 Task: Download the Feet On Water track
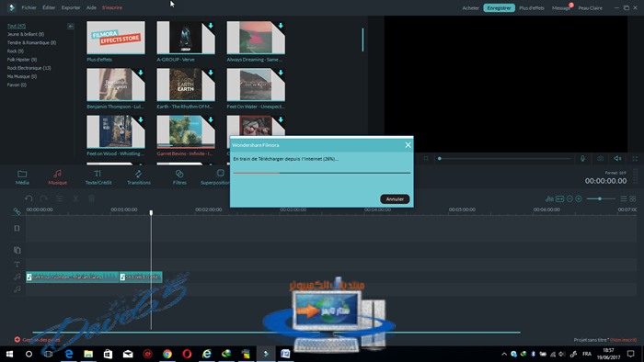pos(281,73)
